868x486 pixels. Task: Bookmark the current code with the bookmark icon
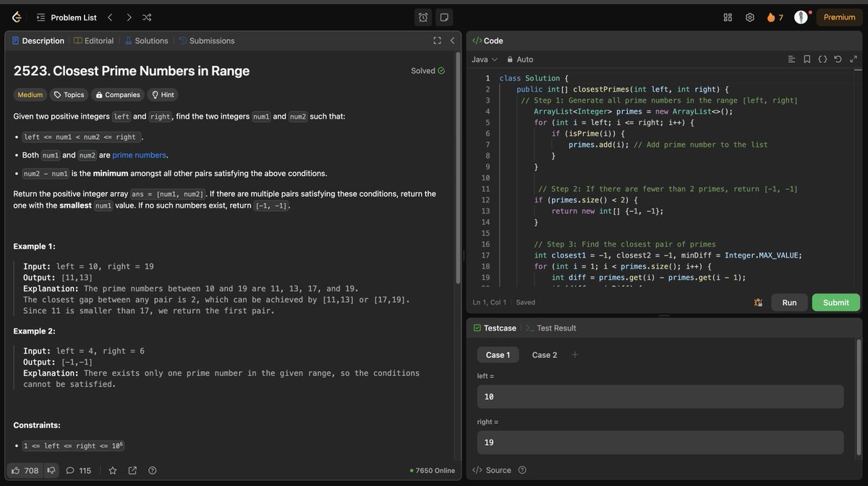[807, 59]
